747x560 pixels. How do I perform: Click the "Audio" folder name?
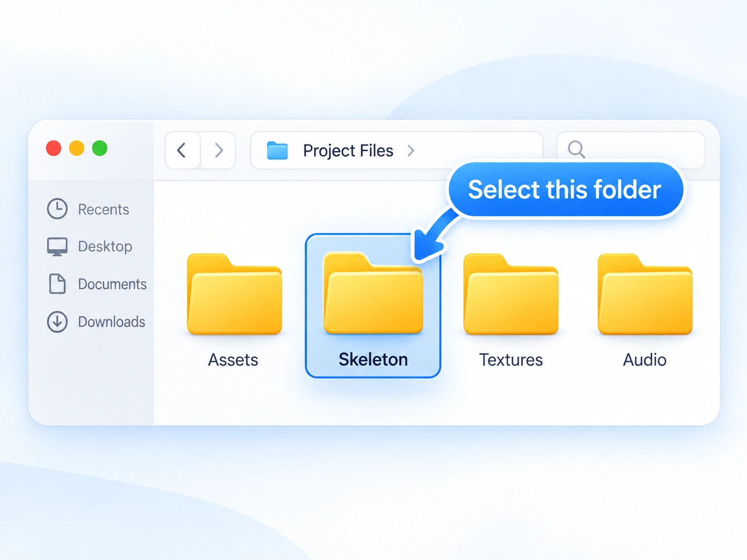[645, 359]
